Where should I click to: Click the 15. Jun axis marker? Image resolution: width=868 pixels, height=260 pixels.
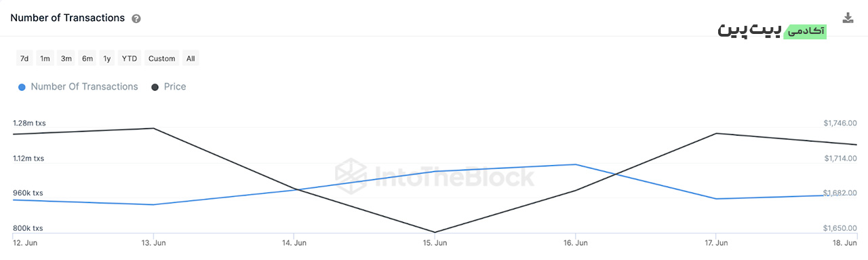pos(435,242)
